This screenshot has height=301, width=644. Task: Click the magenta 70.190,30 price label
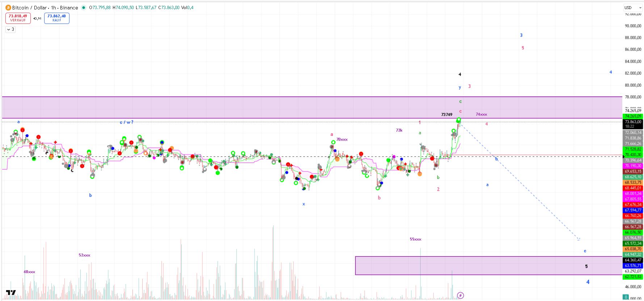tap(632, 166)
